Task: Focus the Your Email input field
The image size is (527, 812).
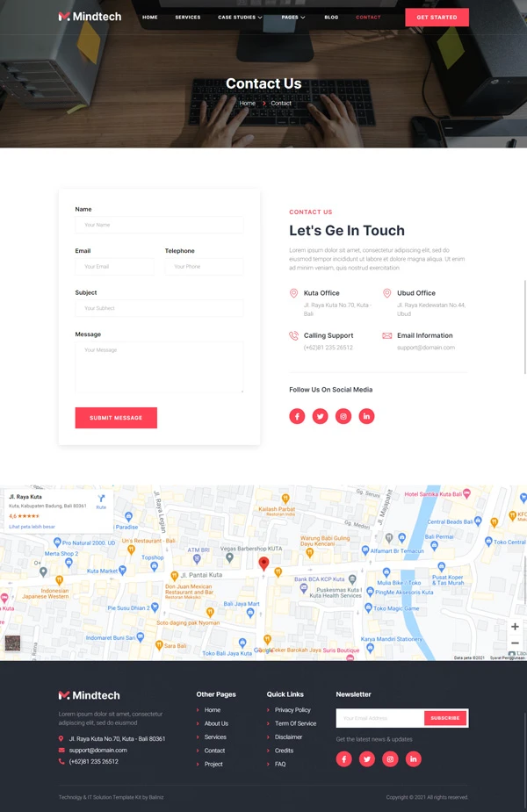Action: point(114,266)
